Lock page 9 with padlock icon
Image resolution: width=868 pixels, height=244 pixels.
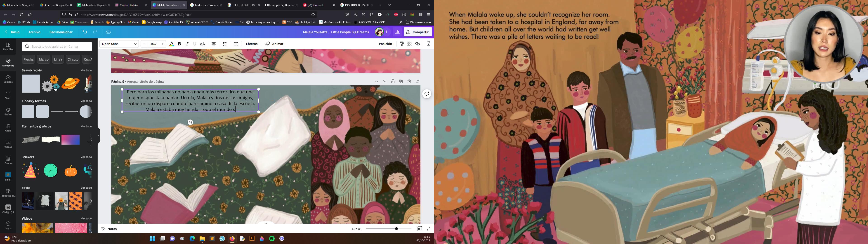click(393, 81)
